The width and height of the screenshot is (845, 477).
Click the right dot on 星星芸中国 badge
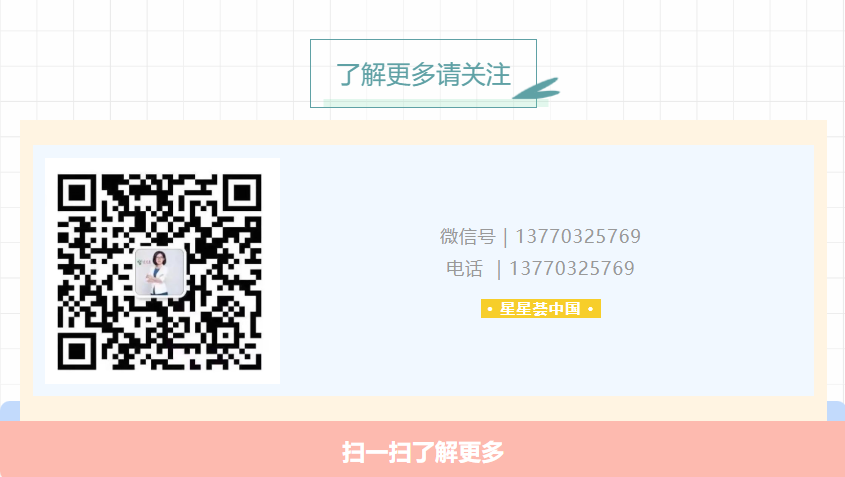pos(591,309)
